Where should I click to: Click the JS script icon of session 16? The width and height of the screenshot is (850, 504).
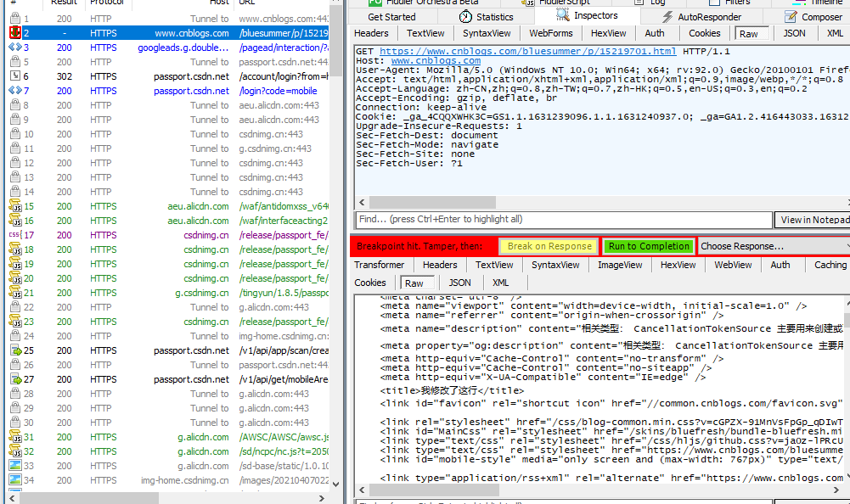pos(15,221)
